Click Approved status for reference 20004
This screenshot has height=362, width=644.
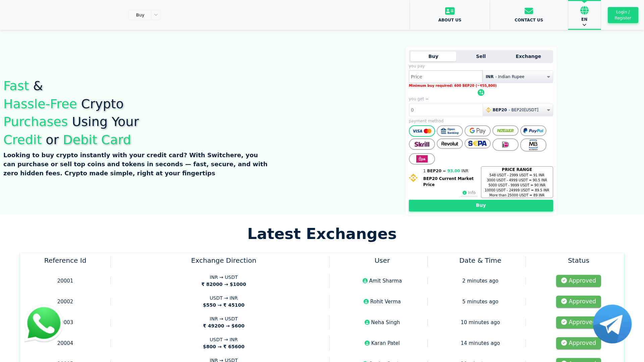(578, 343)
